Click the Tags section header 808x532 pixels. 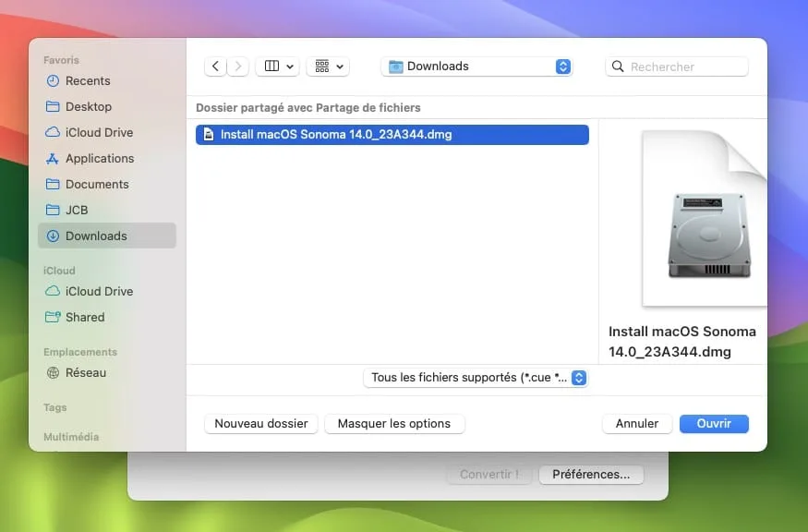(x=55, y=407)
